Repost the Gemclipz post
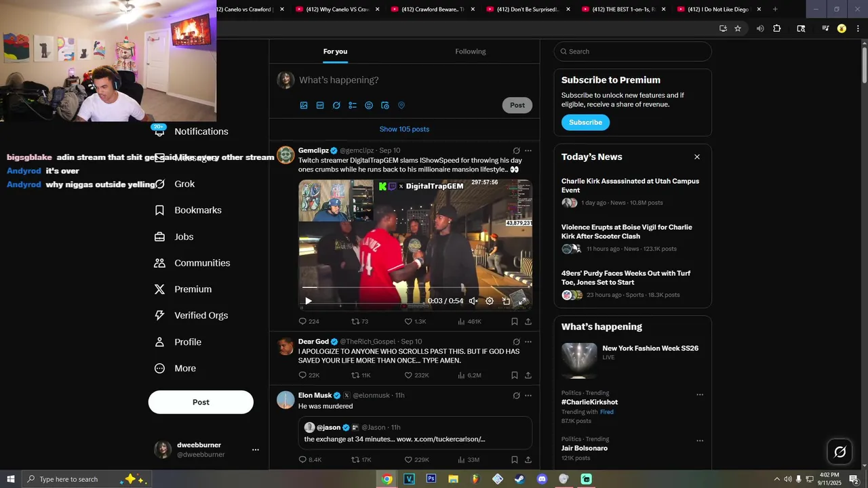This screenshot has width=868, height=488. (x=359, y=321)
